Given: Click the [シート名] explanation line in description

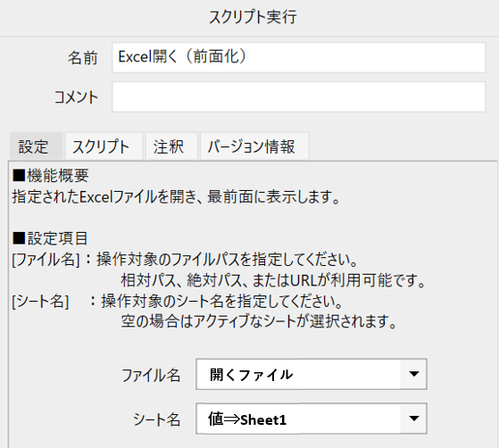Looking at the screenshot, I should (178, 301).
